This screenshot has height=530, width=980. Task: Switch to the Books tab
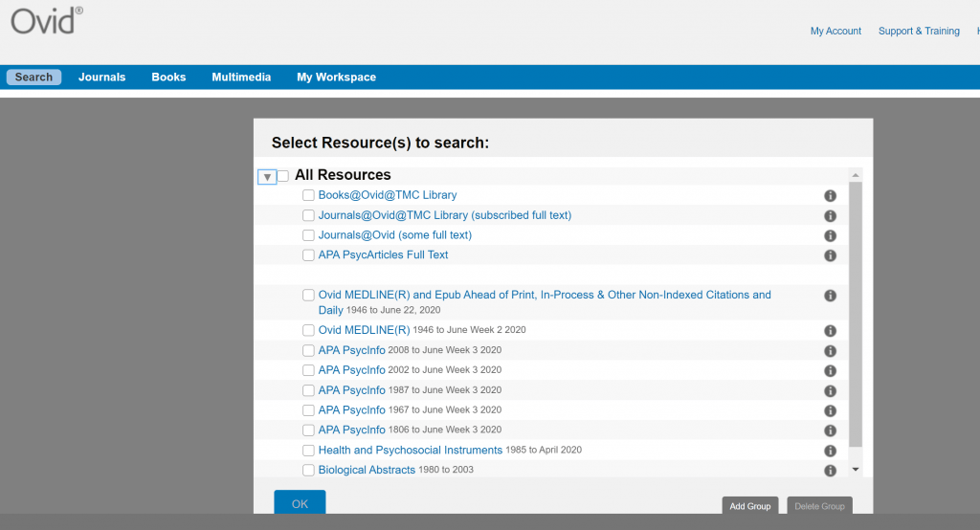(168, 77)
